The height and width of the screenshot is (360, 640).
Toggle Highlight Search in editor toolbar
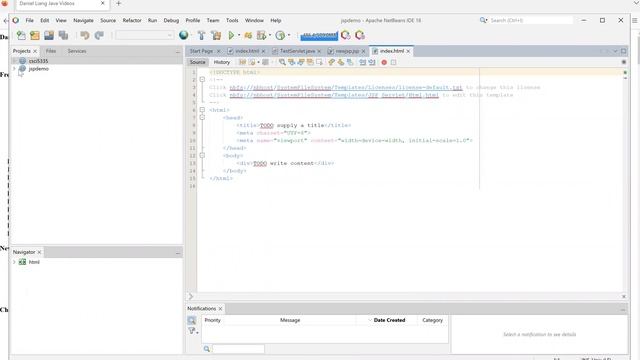coord(310,62)
